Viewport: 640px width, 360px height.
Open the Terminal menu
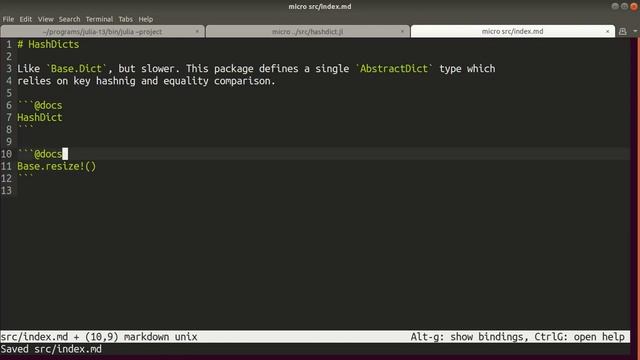pyautogui.click(x=99, y=19)
